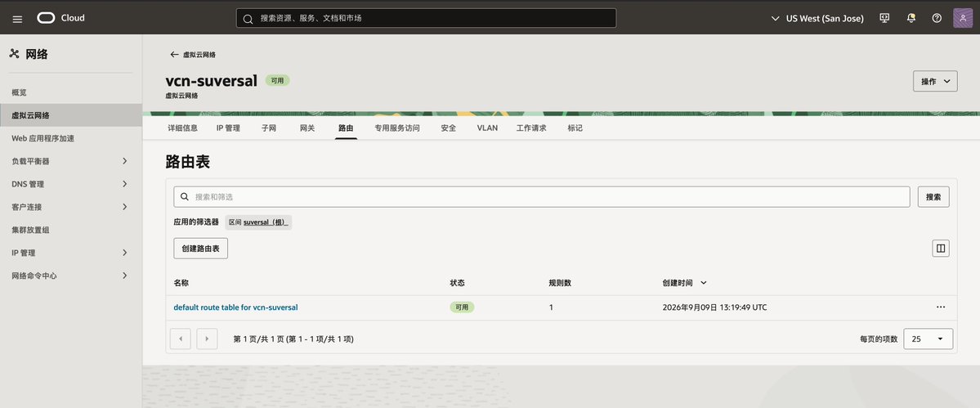
Task: Switch to the 详细信息 tab
Action: pos(183,128)
